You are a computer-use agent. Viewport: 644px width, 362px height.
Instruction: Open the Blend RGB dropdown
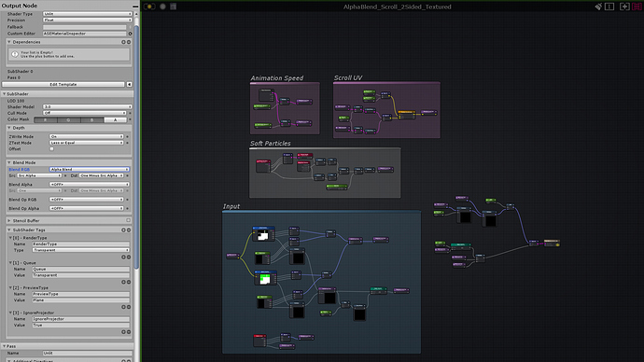click(x=90, y=170)
